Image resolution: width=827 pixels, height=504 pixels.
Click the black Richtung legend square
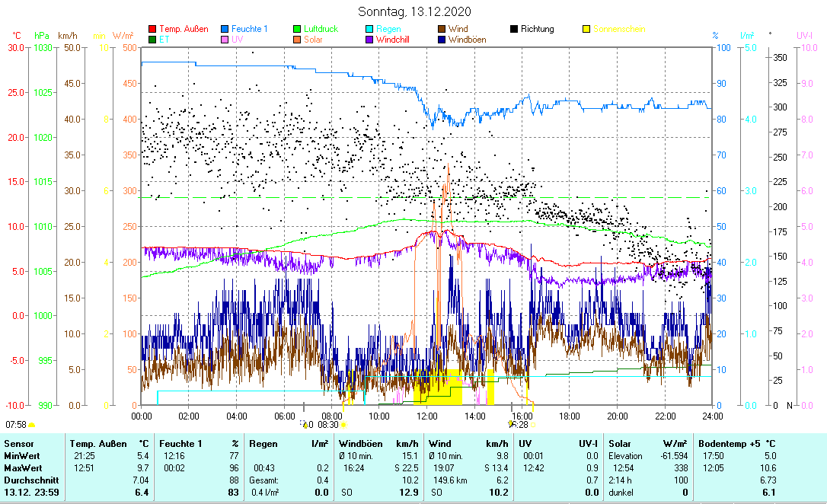pyautogui.click(x=515, y=29)
